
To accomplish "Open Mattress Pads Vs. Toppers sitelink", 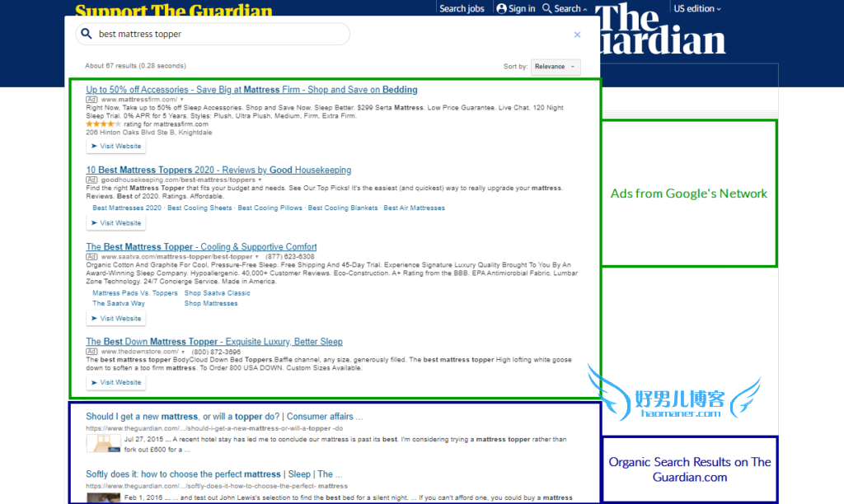I will pos(135,293).
